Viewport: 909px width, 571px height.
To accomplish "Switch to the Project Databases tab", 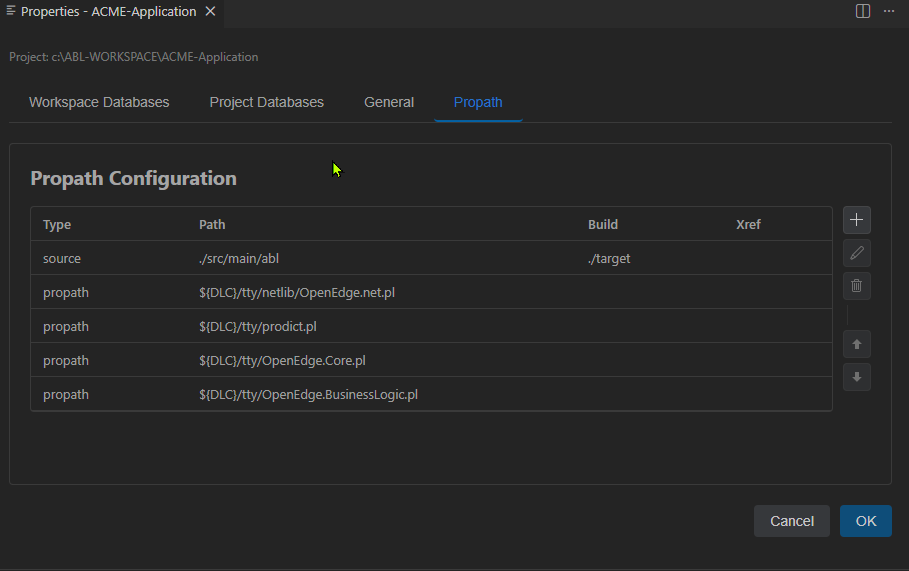I will click(x=267, y=102).
